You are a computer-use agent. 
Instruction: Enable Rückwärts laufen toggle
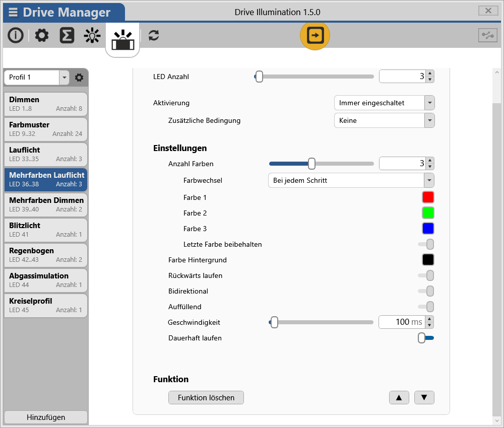point(426,276)
